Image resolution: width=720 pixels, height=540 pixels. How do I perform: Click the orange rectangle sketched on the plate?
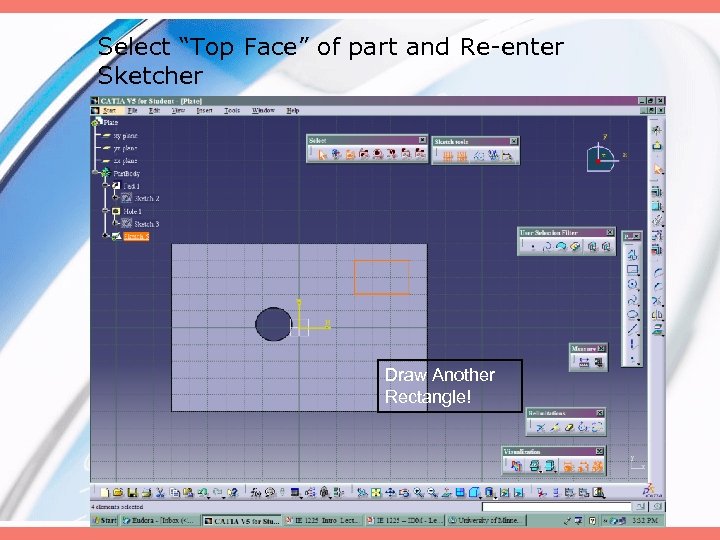point(382,277)
